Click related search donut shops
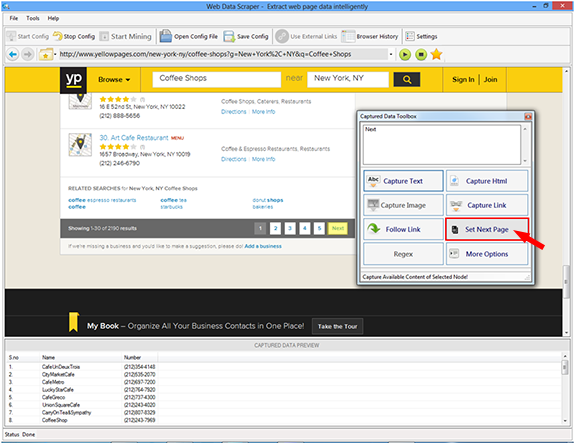The width and height of the screenshot is (575, 443). coord(268,200)
